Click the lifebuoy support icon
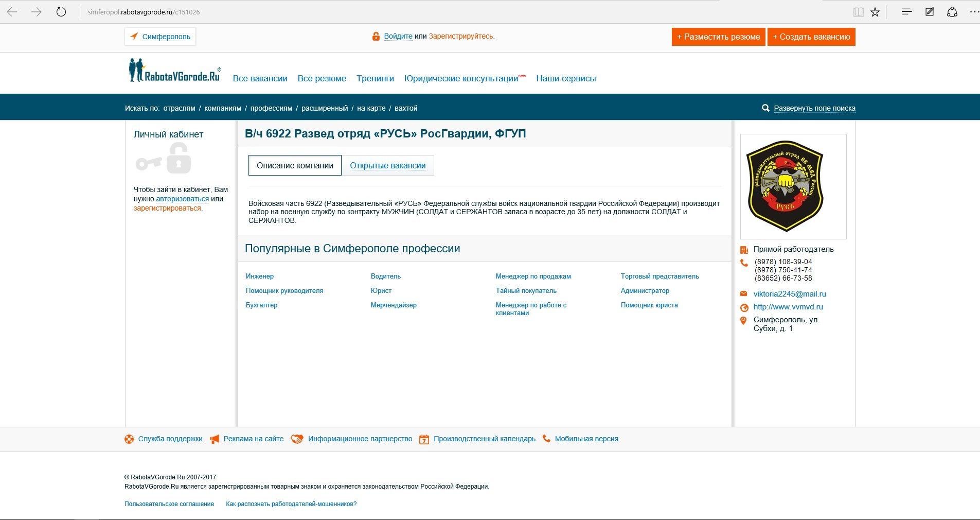Screen dimensions: 980x520 [129, 439]
